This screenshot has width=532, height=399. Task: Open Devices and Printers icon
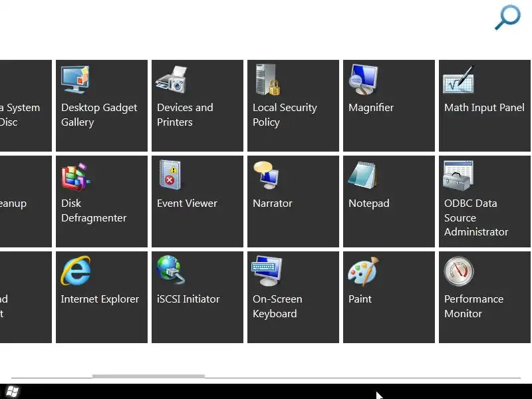coord(172,80)
